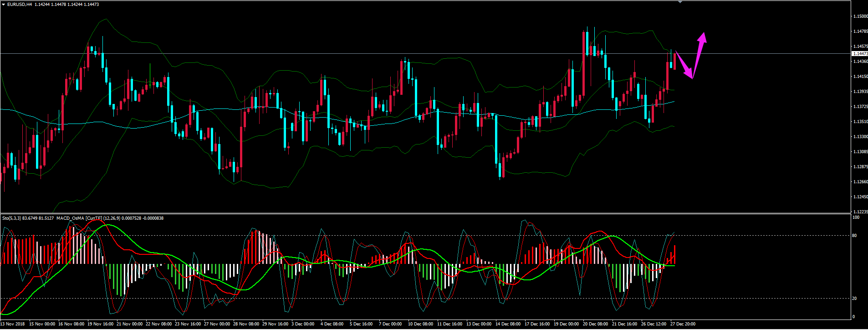Viewport: 868px width, 330px height.
Task: Click the 0 level on the indicator scale
Action: [853, 317]
